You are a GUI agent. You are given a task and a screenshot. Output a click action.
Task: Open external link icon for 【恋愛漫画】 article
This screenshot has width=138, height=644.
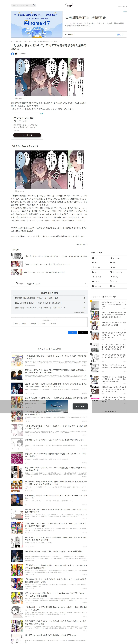(x=84, y=298)
